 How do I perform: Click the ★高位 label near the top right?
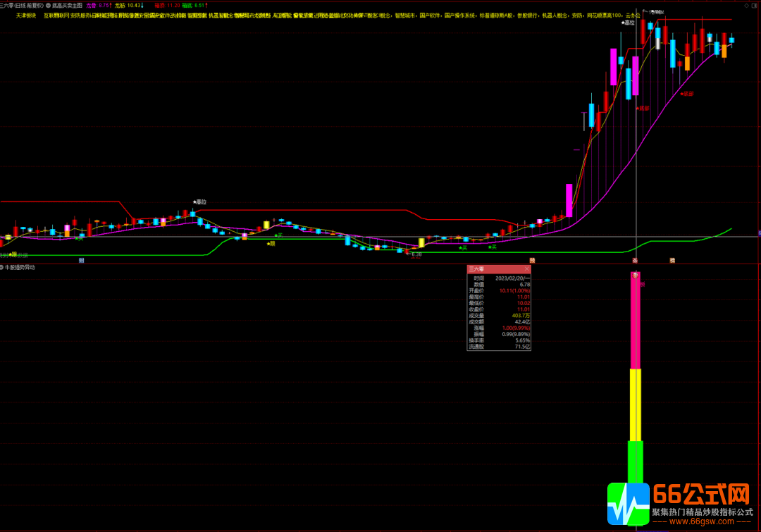pos(628,23)
